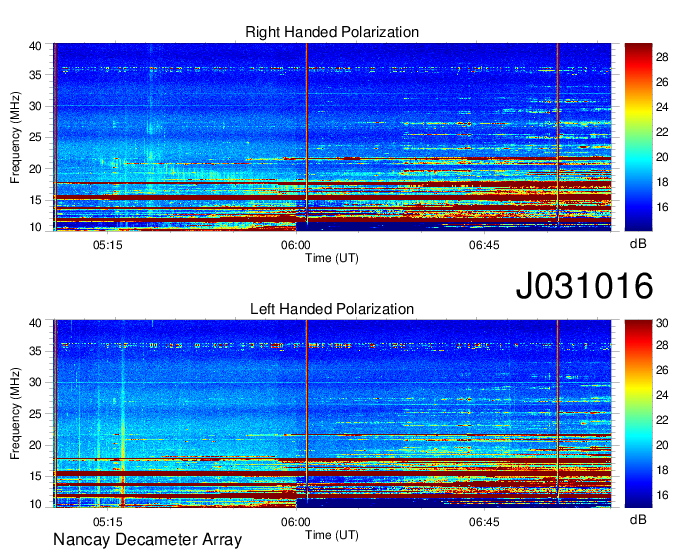Click the 25 MHz tick label on top plot

(x=35, y=137)
